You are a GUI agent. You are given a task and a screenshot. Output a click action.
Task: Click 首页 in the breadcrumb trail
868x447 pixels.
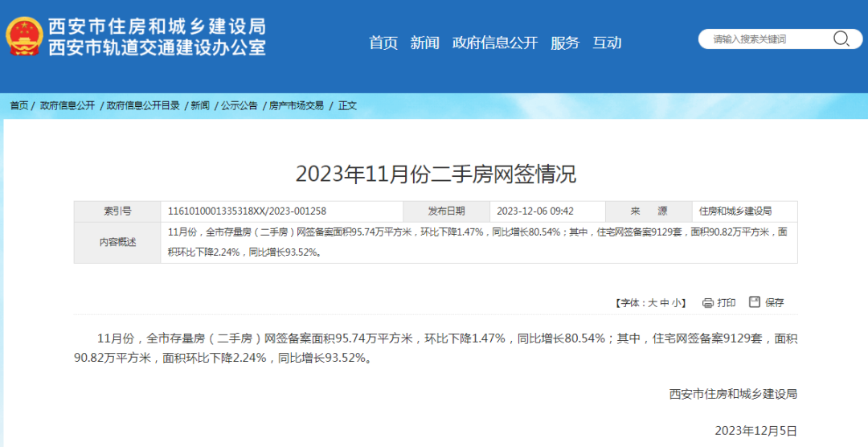click(19, 105)
